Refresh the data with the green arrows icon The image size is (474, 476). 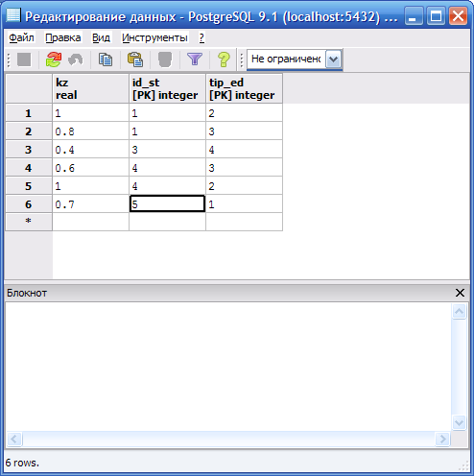[x=54, y=59]
